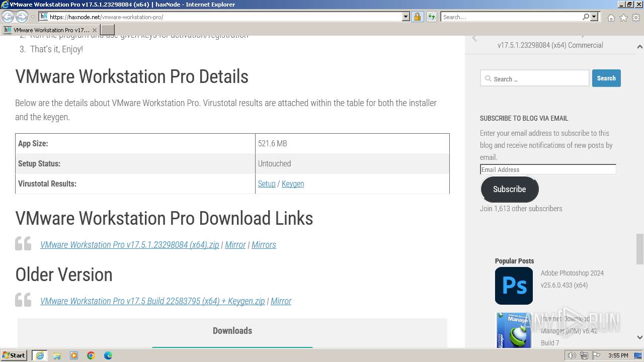
Task: Select the VMware Workstation Pro v17 tab
Action: point(50,30)
